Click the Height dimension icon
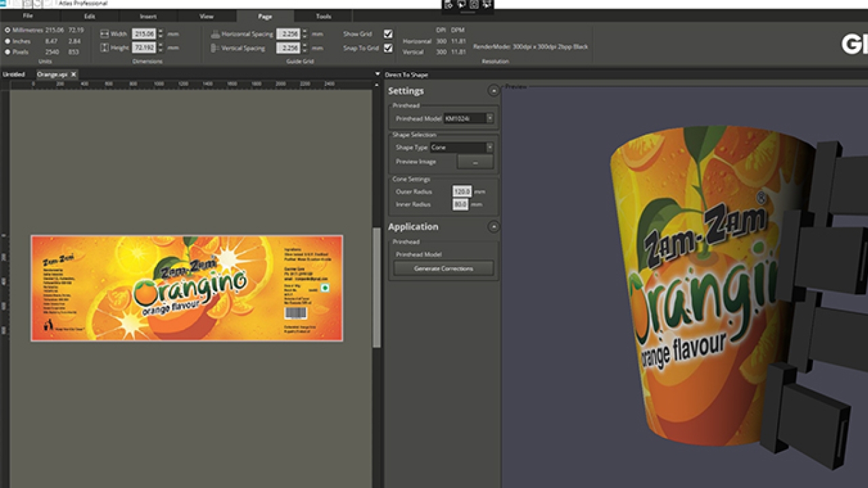868x488 pixels. (104, 47)
